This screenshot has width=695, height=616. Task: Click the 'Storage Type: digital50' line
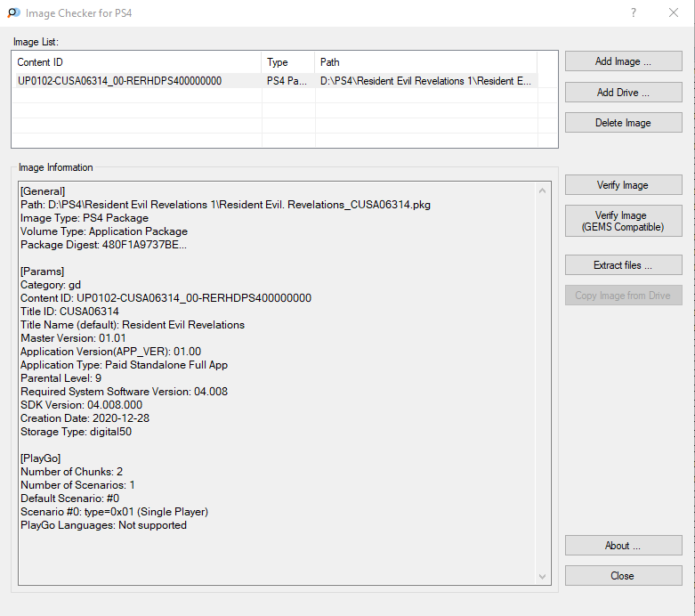(x=76, y=432)
